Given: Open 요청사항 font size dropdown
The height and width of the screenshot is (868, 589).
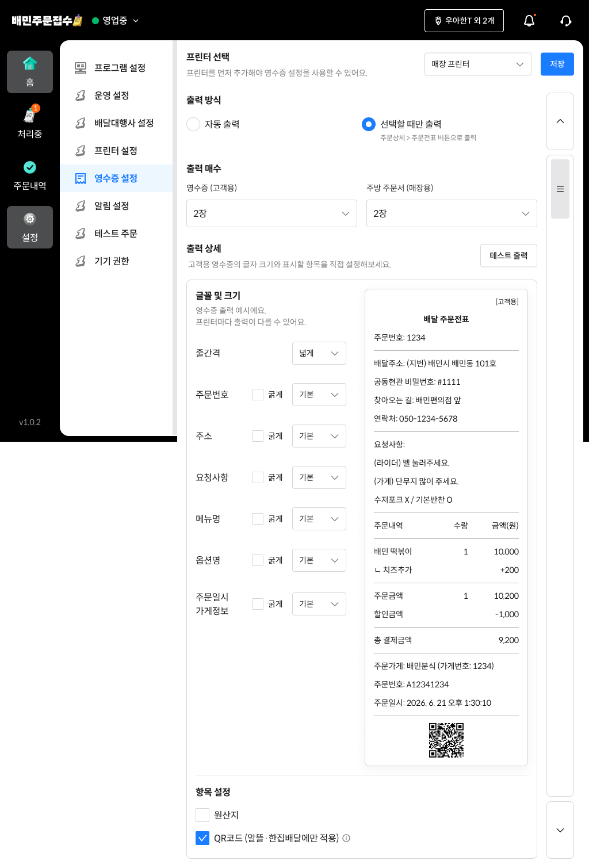Looking at the screenshot, I should tap(319, 477).
